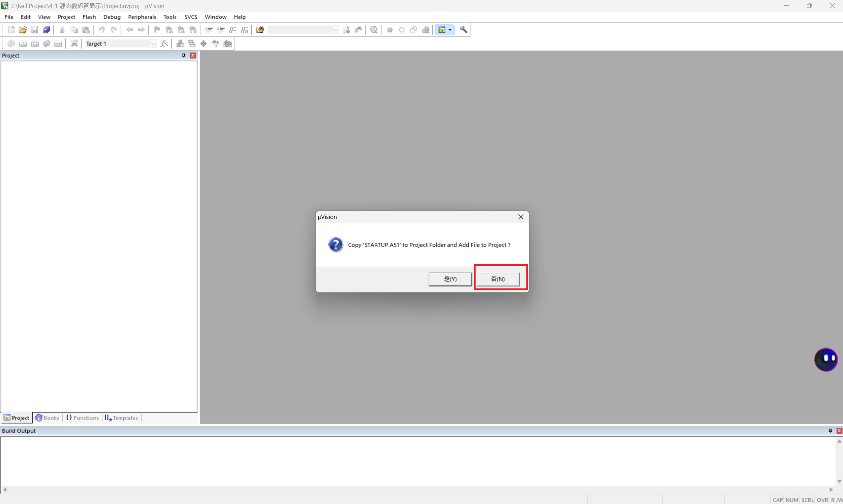Click the LOAD download-to-flash icon
The width and height of the screenshot is (843, 504).
coord(74,44)
